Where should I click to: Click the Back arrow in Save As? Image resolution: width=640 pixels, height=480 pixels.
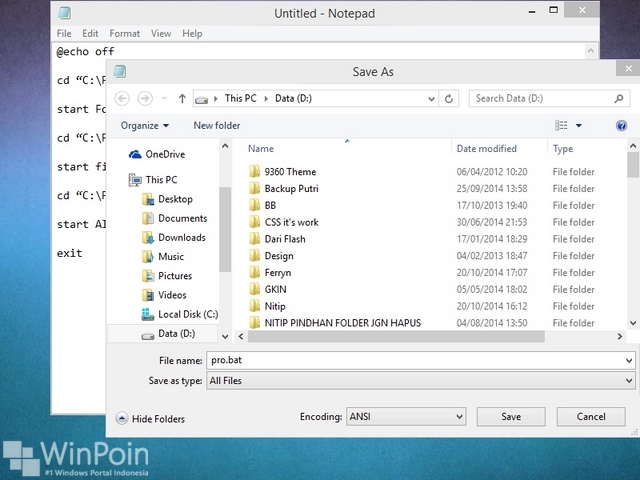pyautogui.click(x=122, y=98)
